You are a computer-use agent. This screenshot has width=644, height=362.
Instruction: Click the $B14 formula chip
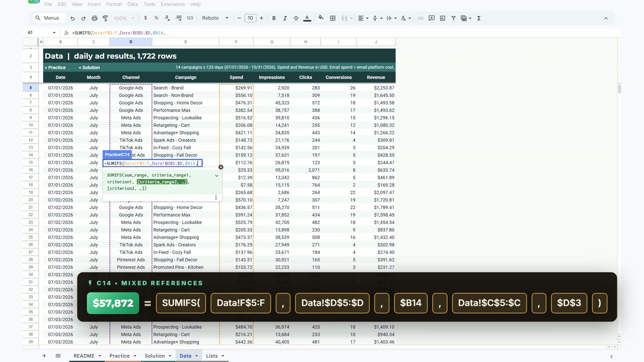411,303
